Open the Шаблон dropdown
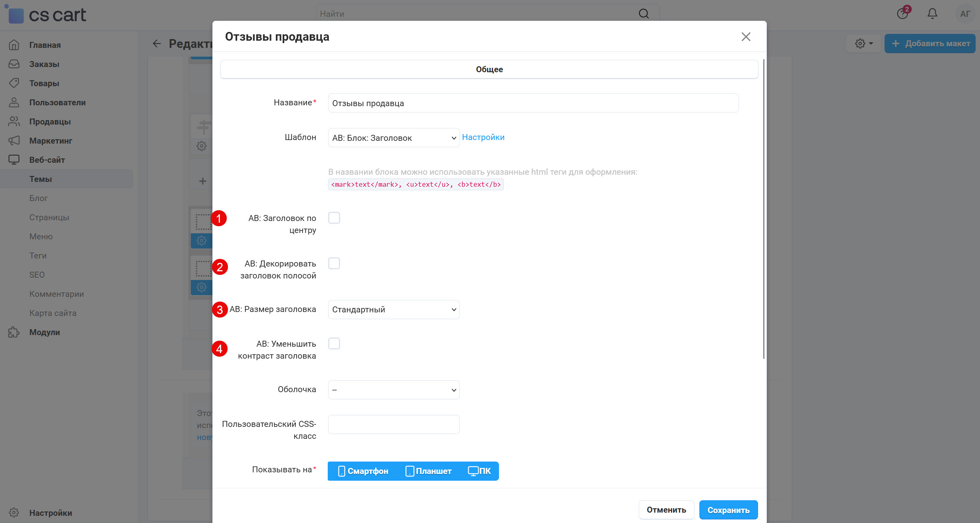Screen dimensions: 980x523 point(393,138)
